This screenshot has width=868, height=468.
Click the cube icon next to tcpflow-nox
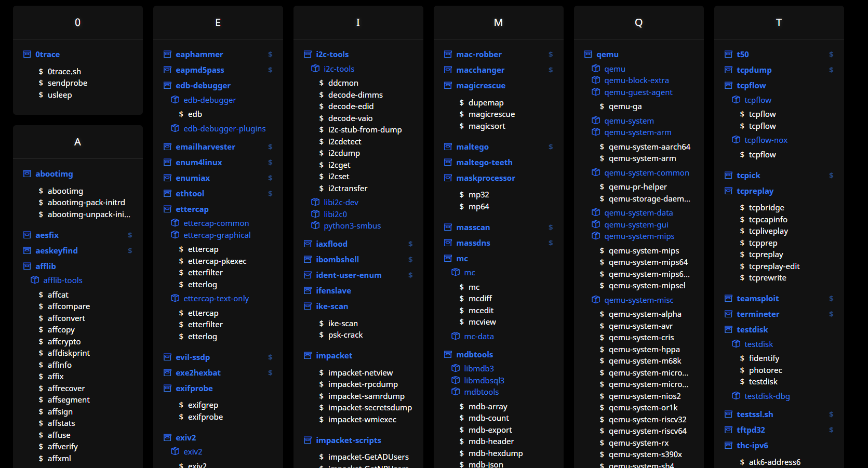[x=736, y=140]
